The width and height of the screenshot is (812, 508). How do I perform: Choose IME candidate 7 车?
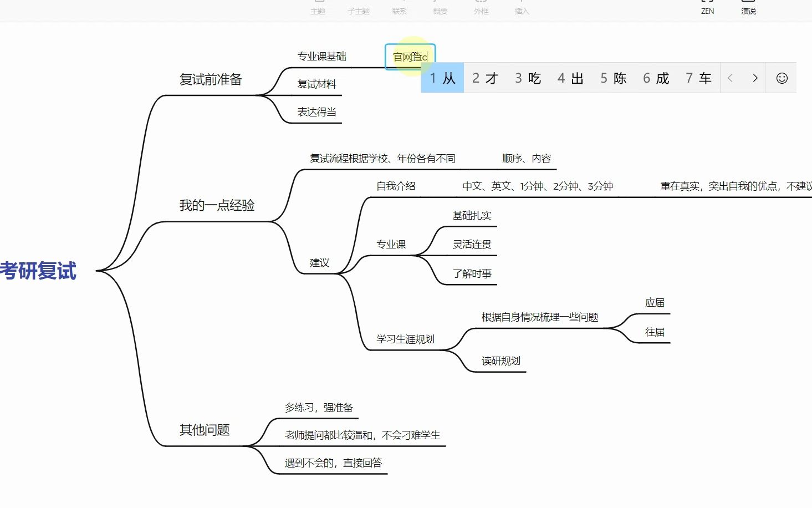pos(698,78)
